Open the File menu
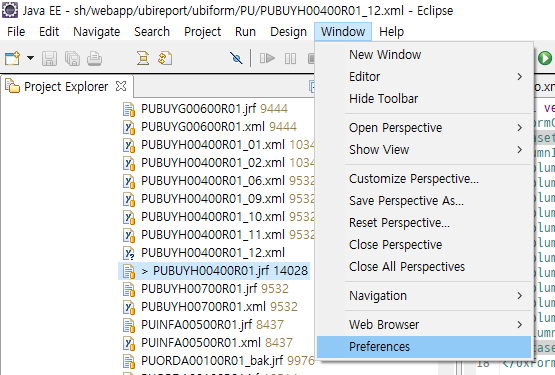The image size is (555, 375). tap(16, 32)
